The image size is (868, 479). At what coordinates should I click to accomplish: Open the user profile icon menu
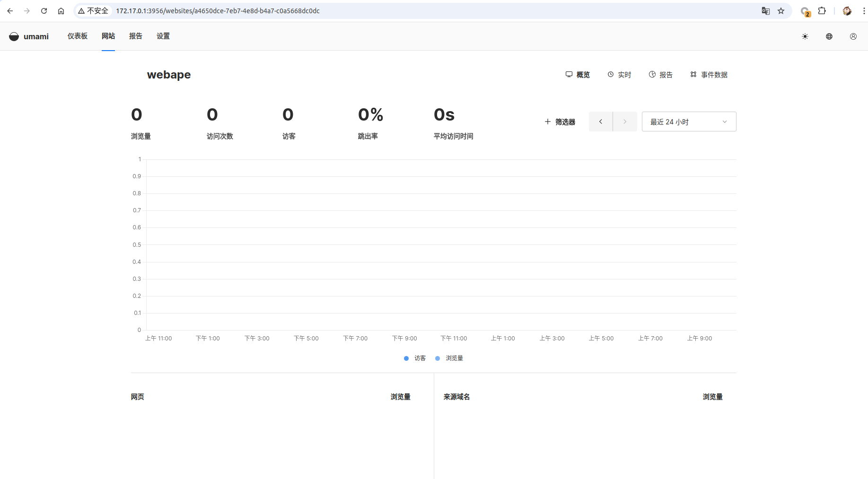(853, 36)
